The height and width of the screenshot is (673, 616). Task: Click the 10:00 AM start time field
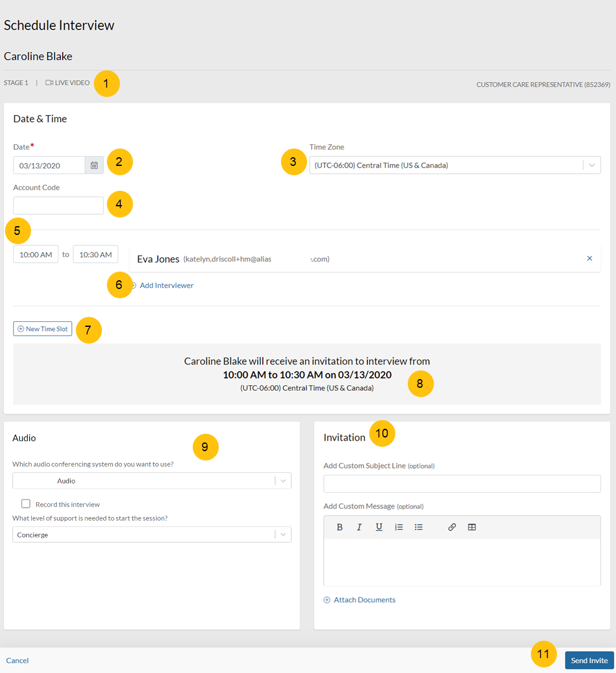[x=35, y=254]
